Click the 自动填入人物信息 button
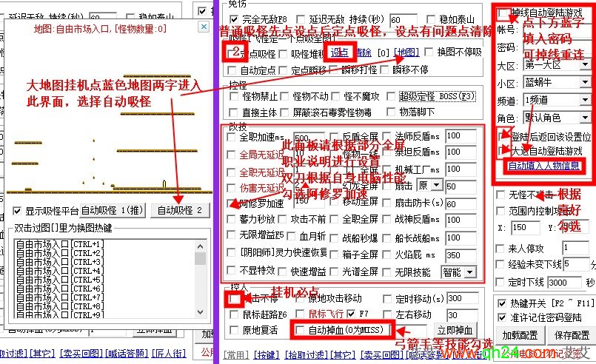The width and height of the screenshot is (596, 364). tap(545, 166)
